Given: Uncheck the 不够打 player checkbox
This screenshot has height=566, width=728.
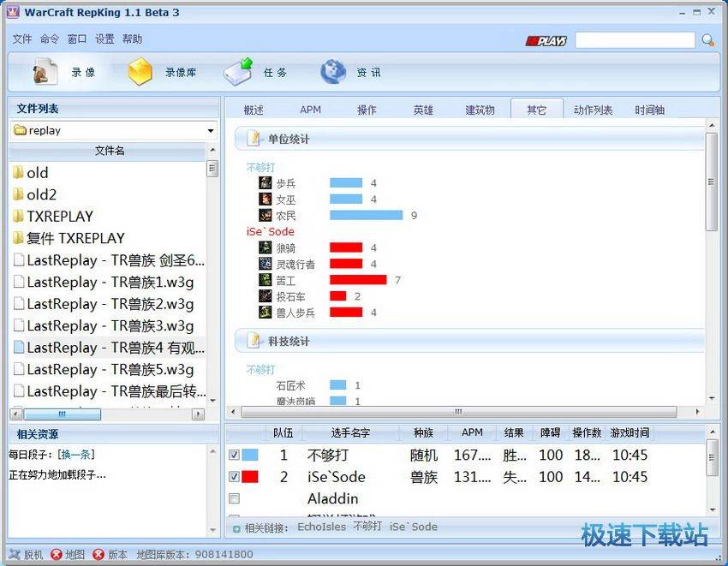Looking at the screenshot, I should [x=234, y=456].
